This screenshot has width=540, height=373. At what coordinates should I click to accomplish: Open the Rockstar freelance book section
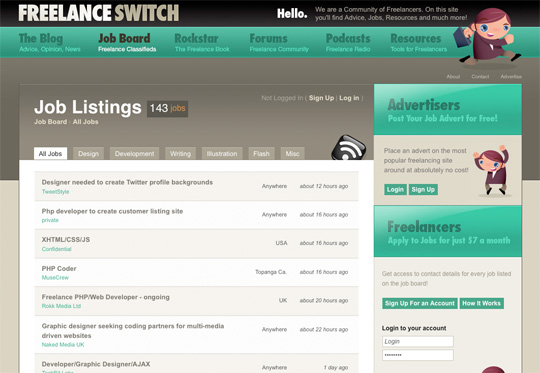point(202,43)
